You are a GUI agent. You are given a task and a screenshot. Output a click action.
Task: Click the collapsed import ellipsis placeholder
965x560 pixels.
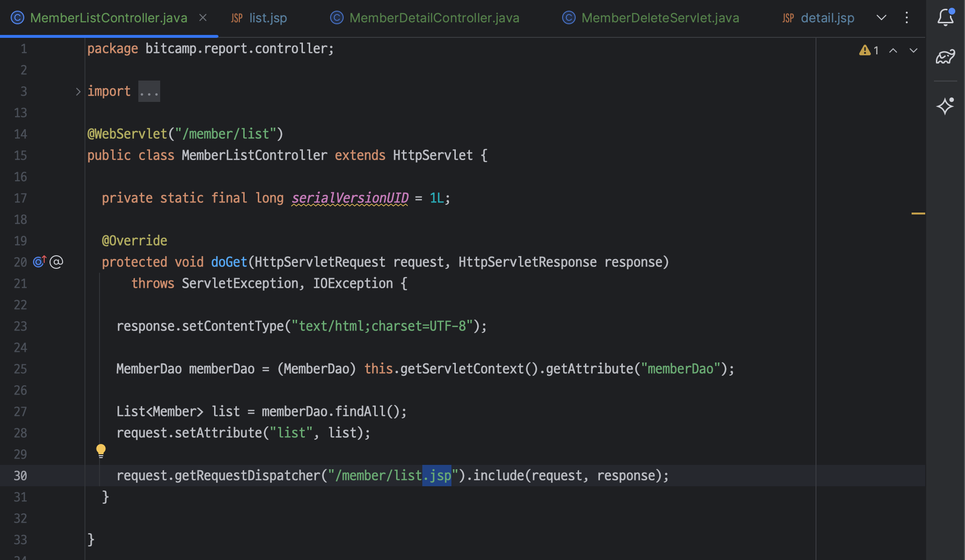149,92
